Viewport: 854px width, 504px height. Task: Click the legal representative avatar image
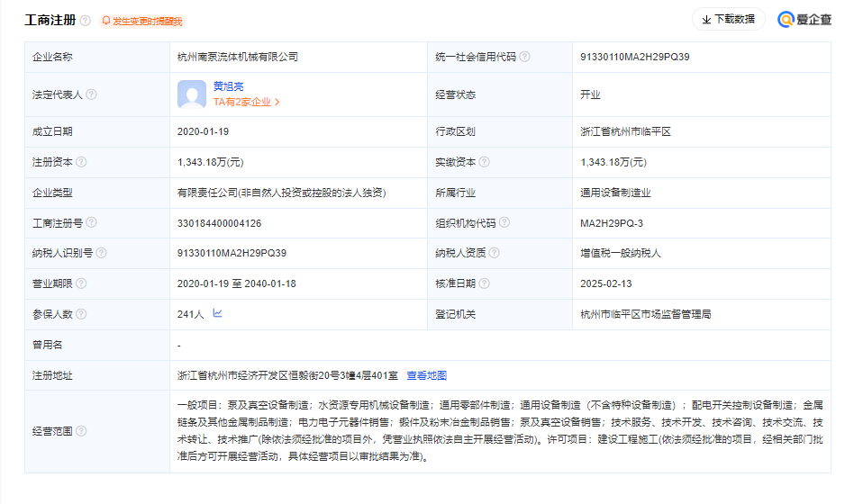192,94
